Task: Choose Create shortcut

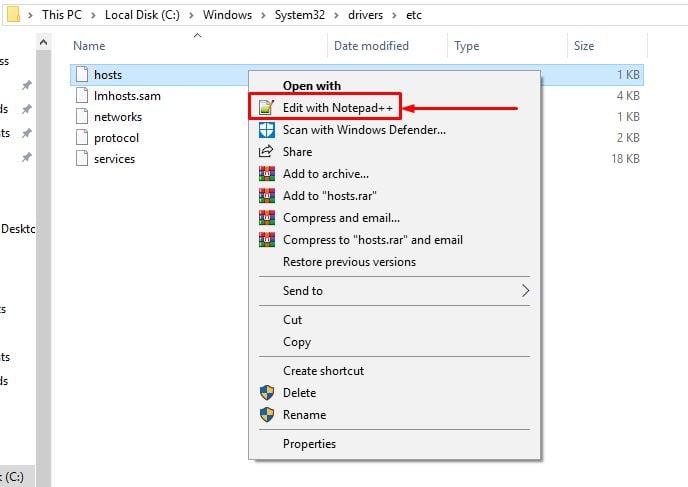Action: [x=394, y=371]
